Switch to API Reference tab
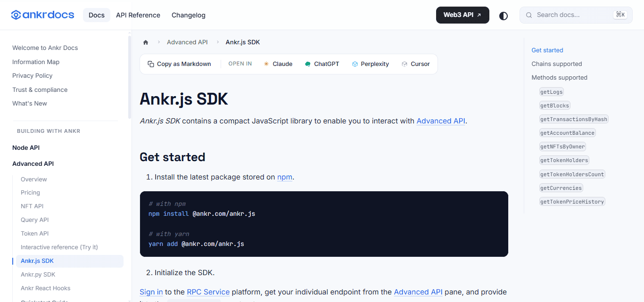Screen dimensions: 644x302 138,15
